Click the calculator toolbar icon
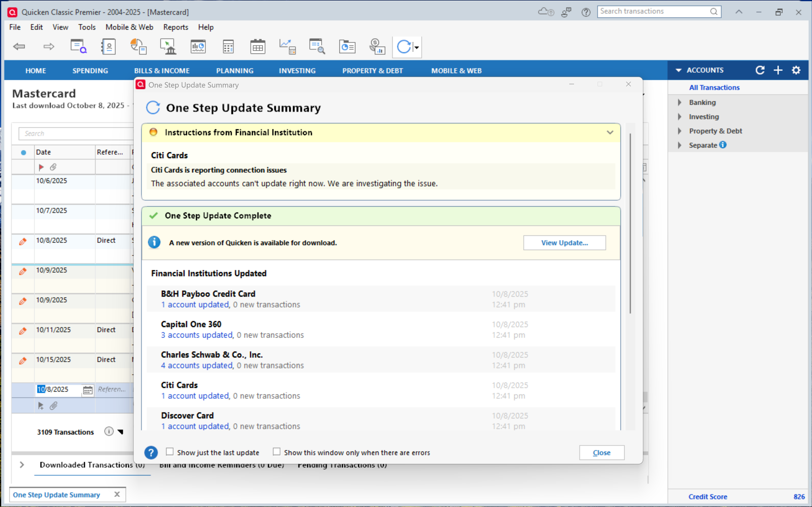Image resolution: width=812 pixels, height=507 pixels. [x=228, y=47]
